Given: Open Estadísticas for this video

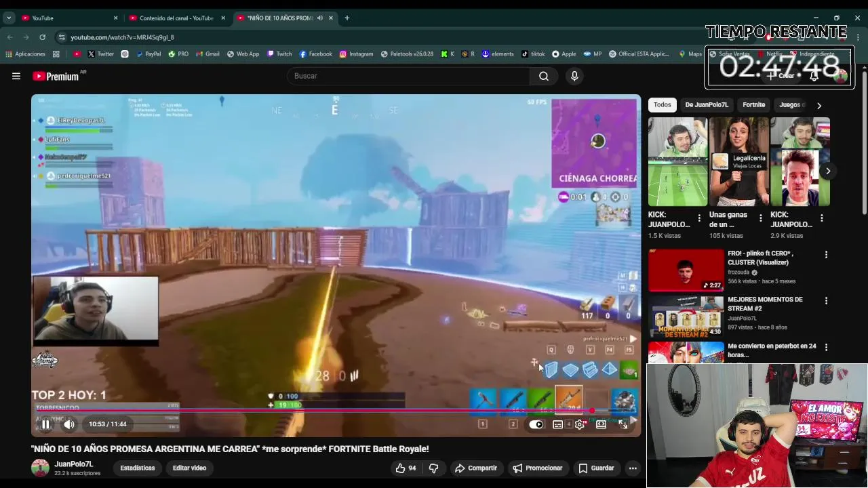Looking at the screenshot, I should (x=138, y=468).
